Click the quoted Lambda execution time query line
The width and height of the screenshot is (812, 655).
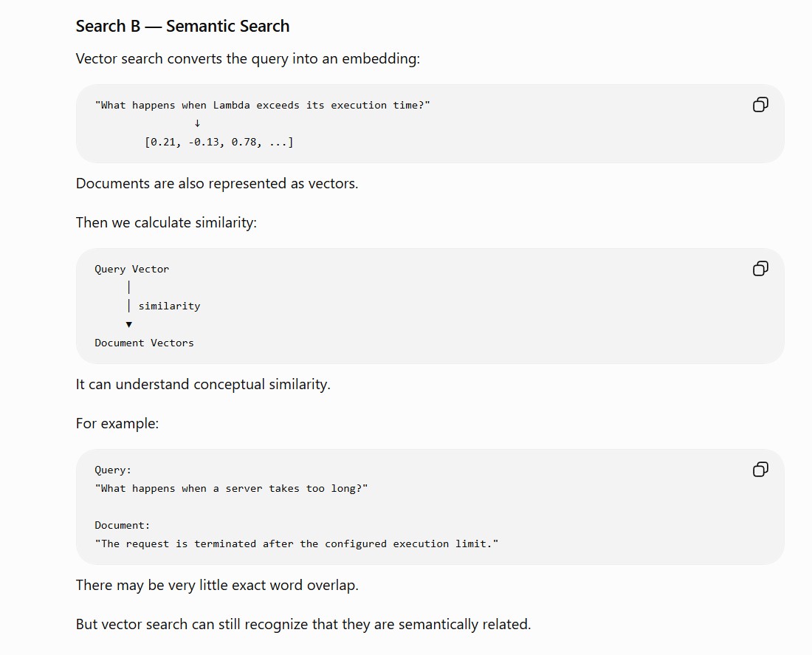263,105
